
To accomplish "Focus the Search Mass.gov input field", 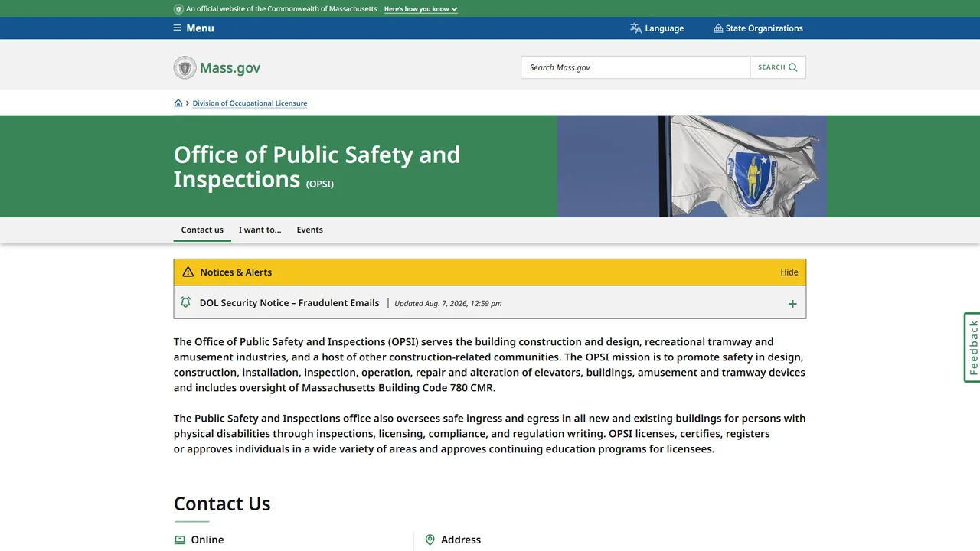I will point(635,67).
